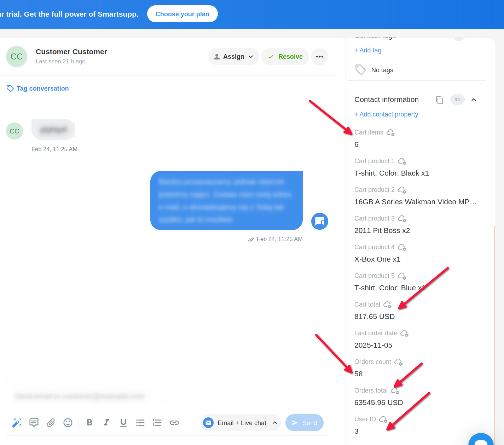This screenshot has height=445, width=504.
Task: Insert a bulleted list
Action: pos(140,423)
